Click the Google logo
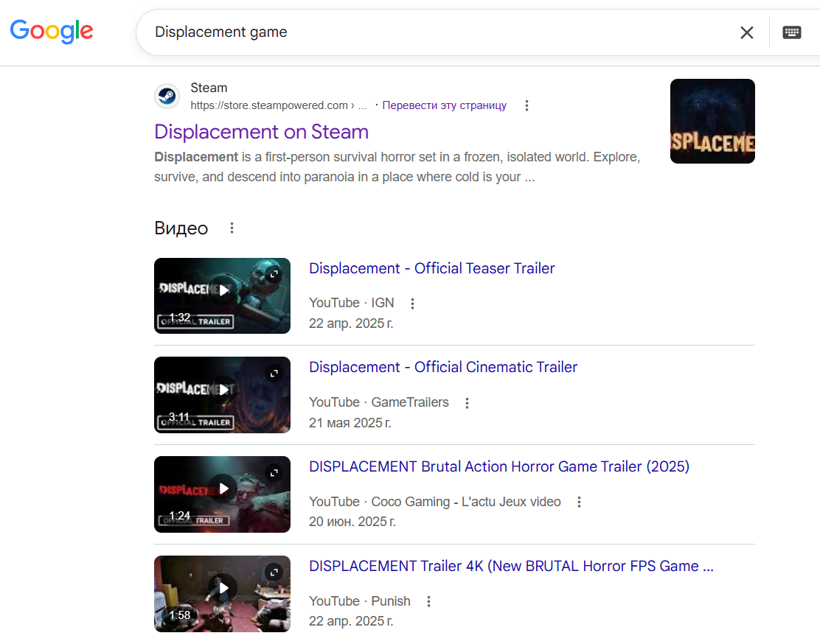Viewport: 820px width, 644px height. coord(52,32)
